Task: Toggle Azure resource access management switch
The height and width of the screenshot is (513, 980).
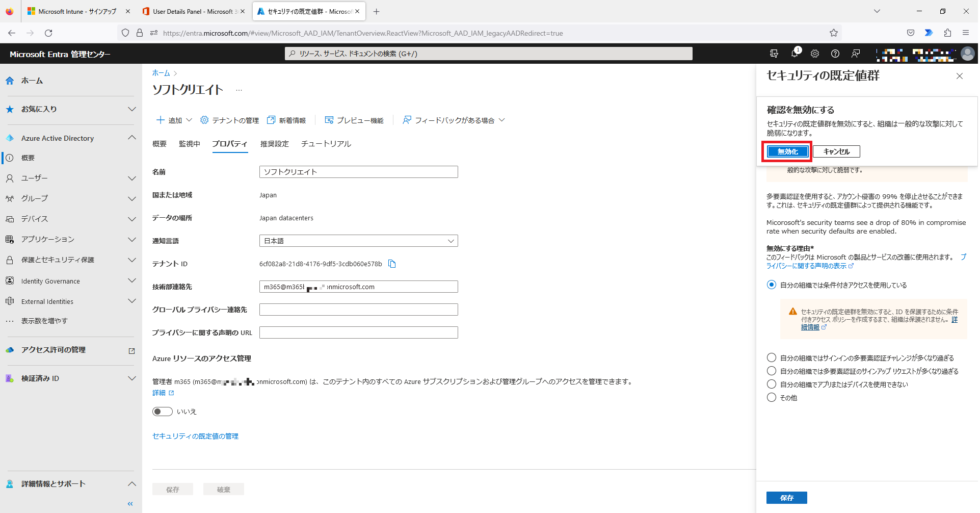Action: pyautogui.click(x=162, y=412)
